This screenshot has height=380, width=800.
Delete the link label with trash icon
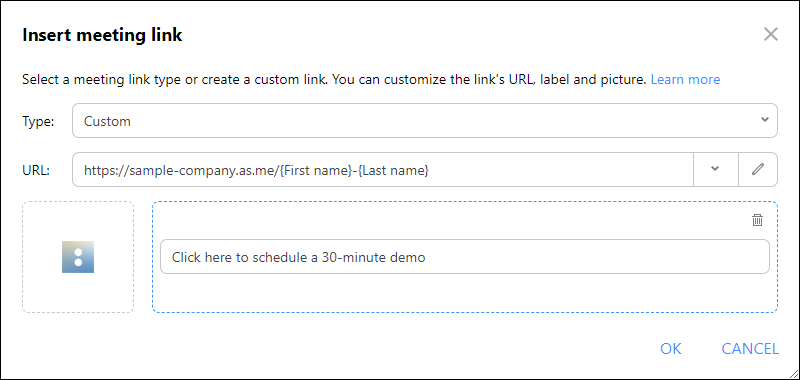click(758, 220)
